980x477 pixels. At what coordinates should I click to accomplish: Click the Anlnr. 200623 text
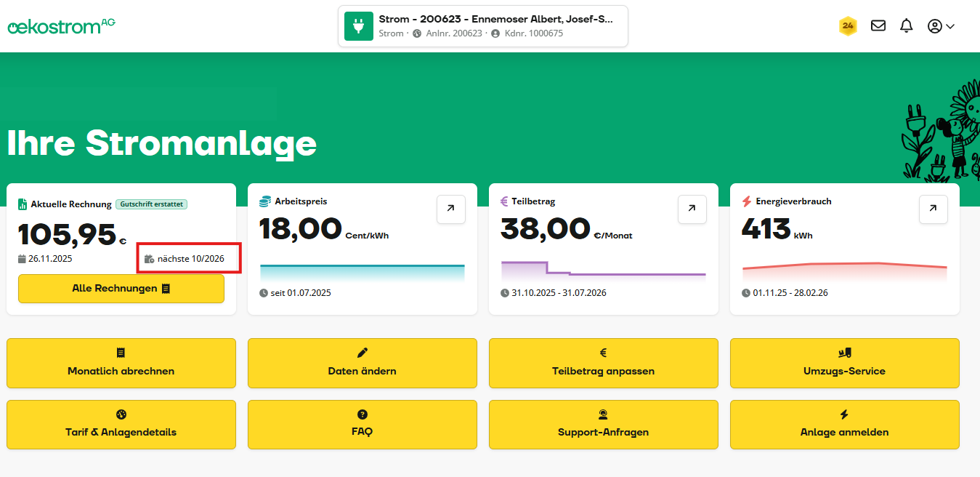coord(453,33)
